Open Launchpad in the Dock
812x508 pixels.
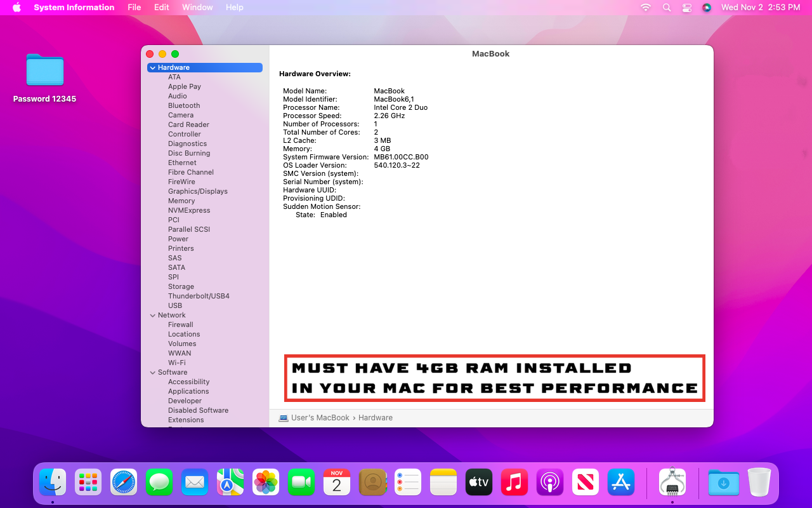click(88, 482)
